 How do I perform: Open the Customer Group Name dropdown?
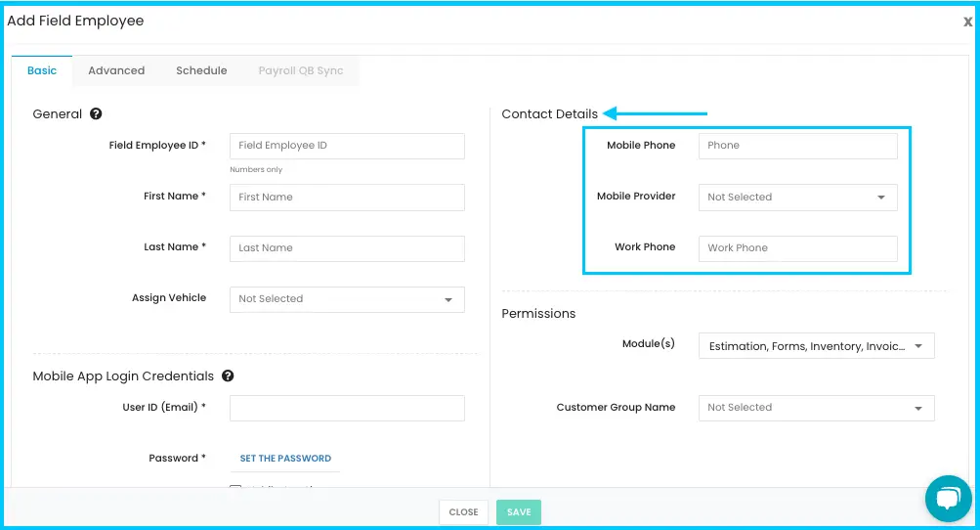(816, 408)
